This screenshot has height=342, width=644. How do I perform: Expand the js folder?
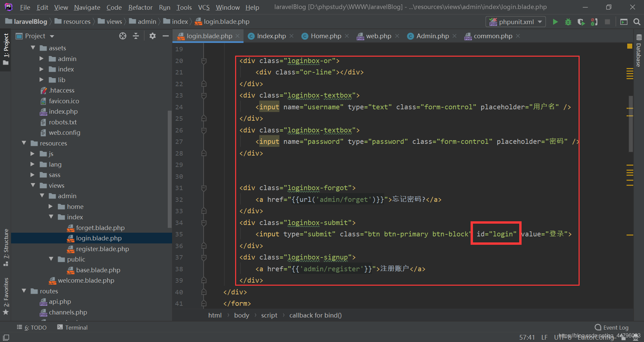click(33, 154)
